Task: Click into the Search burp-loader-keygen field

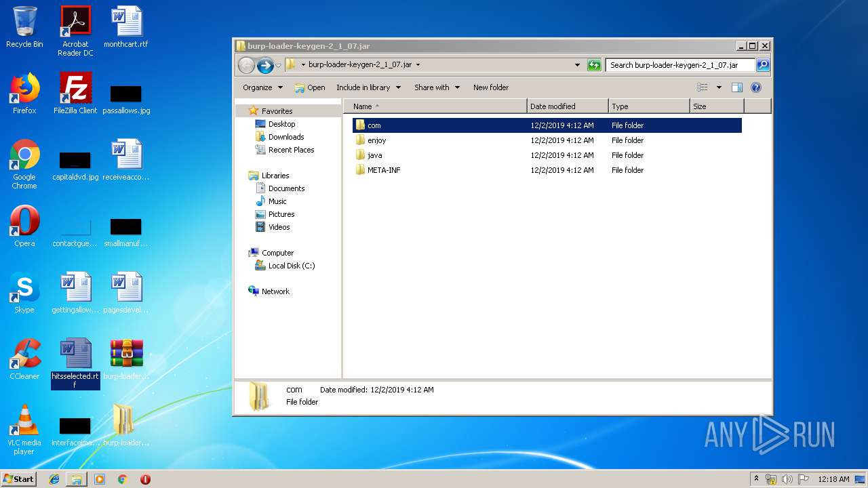Action: pyautogui.click(x=680, y=65)
